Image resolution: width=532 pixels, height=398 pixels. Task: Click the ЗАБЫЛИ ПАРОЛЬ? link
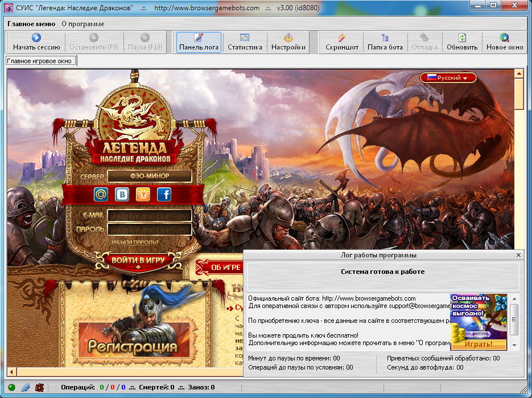tap(134, 242)
